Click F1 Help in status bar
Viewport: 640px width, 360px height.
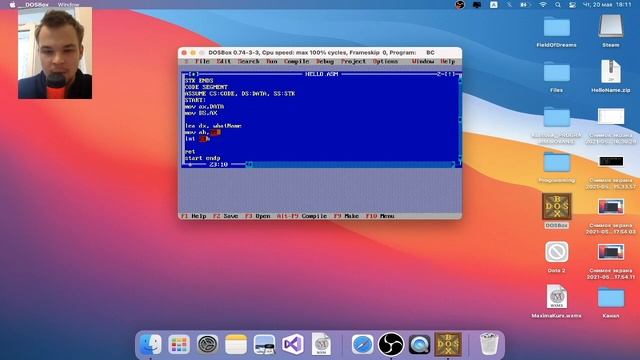193,216
